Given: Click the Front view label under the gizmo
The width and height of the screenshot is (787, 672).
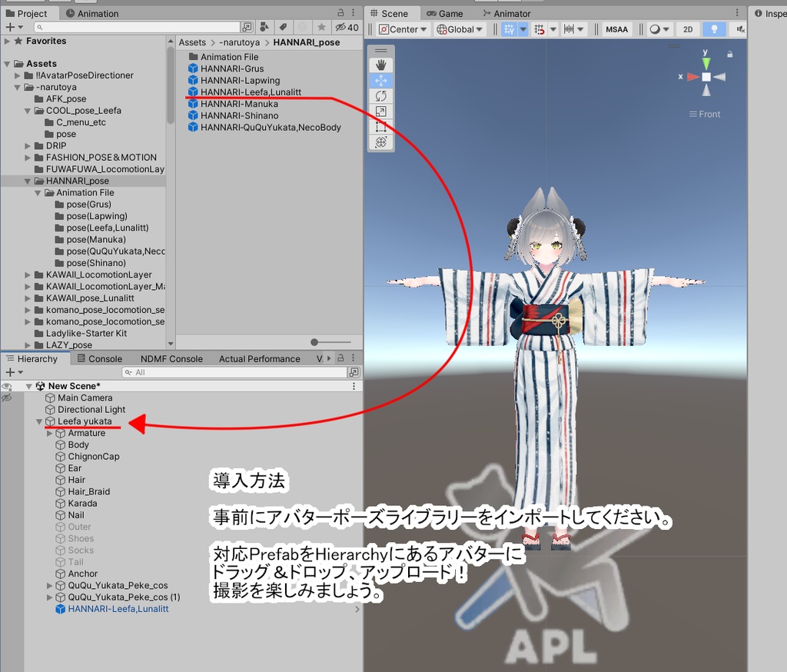Looking at the screenshot, I should click(x=705, y=114).
